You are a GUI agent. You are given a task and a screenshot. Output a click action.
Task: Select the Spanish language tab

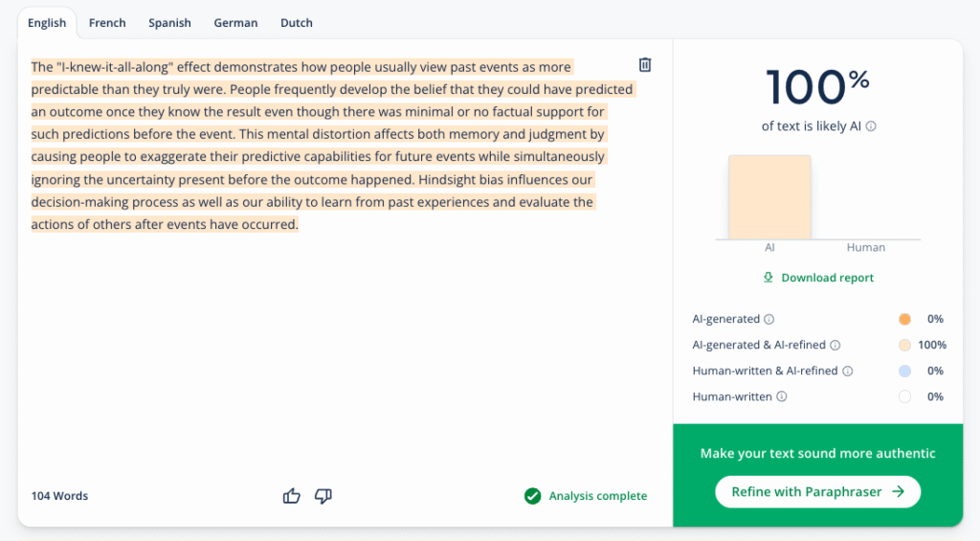[x=169, y=23]
